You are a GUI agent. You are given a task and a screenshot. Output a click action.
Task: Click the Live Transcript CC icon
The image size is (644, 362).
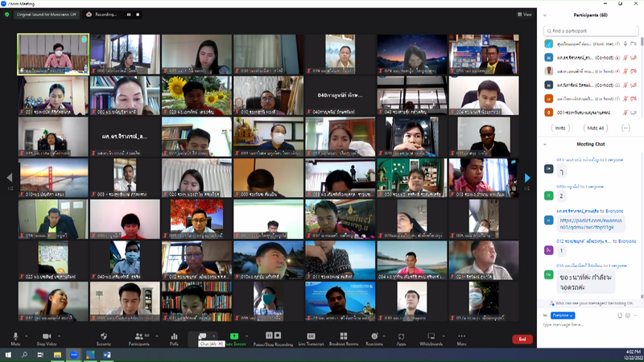tap(311, 336)
